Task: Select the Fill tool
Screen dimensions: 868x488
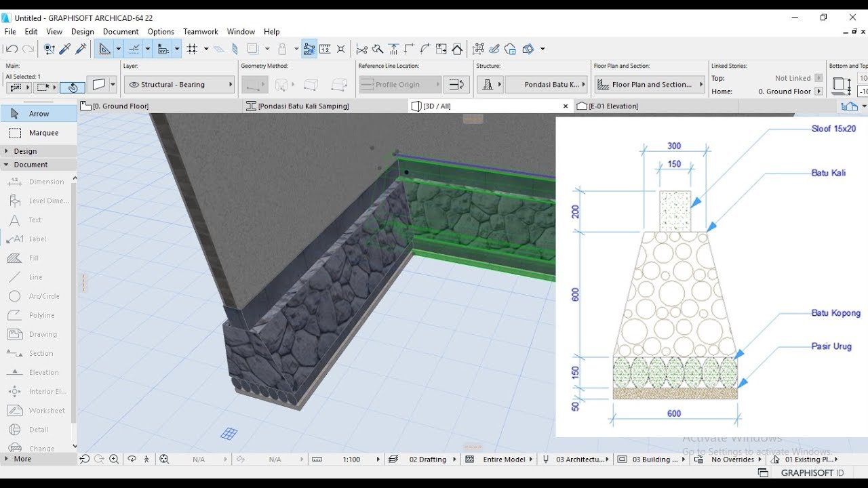Action: click(37, 258)
